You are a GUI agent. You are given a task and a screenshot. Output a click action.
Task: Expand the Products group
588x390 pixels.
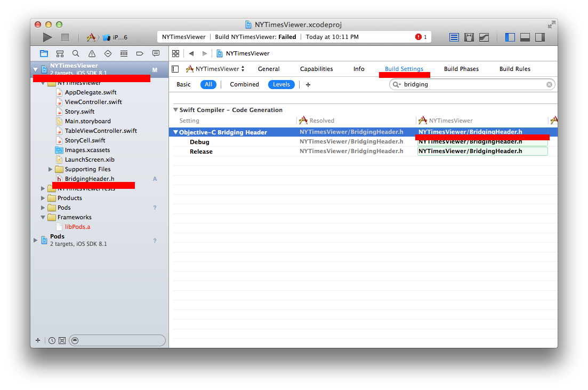click(x=43, y=198)
